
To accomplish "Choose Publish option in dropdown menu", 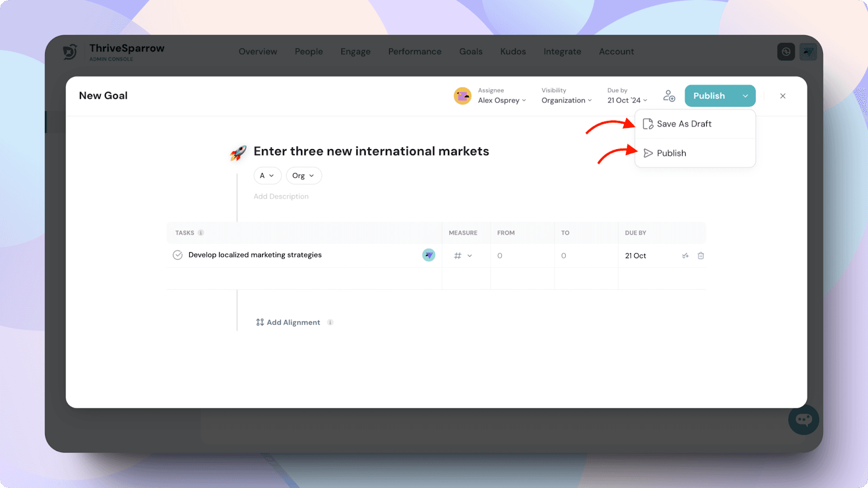I will (x=671, y=153).
